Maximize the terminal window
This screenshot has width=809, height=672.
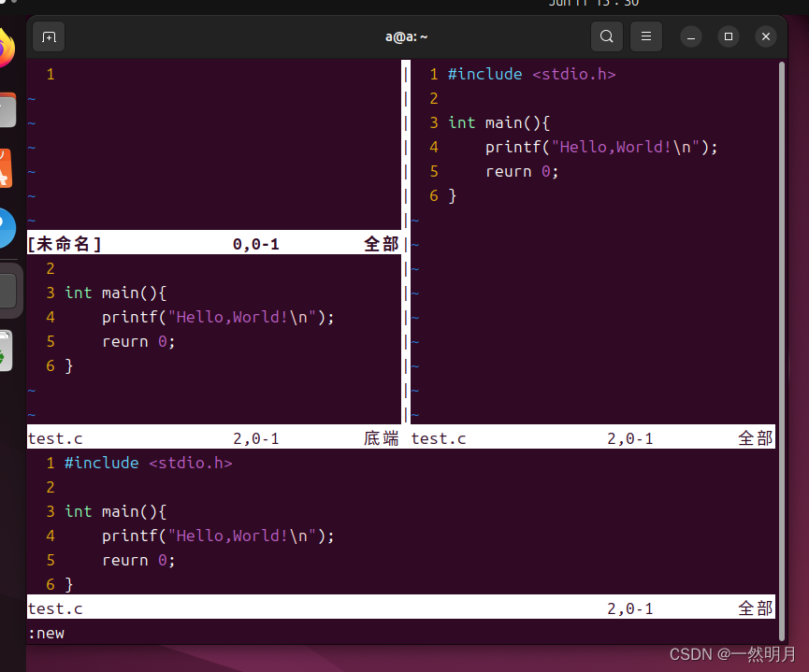click(729, 36)
